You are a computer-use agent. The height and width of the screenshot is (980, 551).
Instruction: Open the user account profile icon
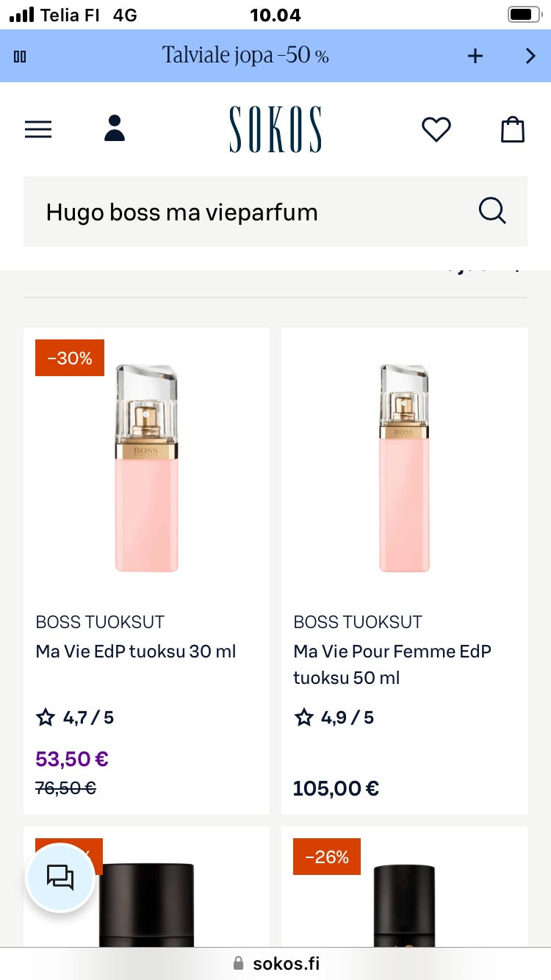coord(115,129)
